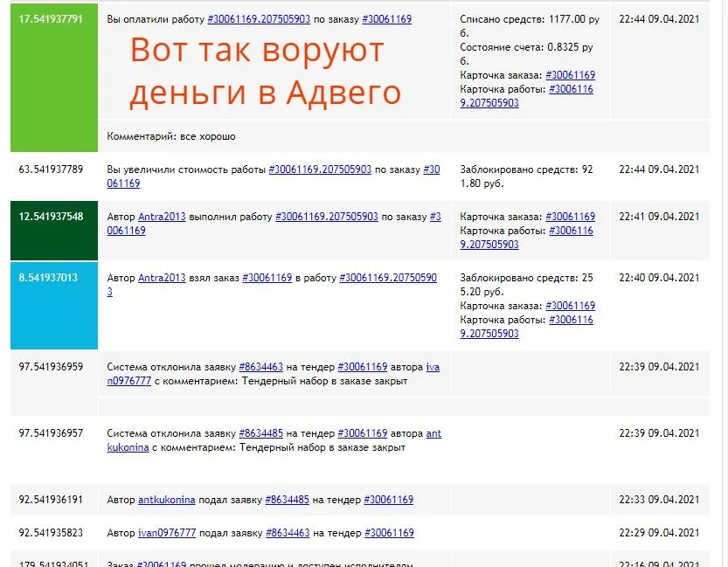Viewport: 728px width, 567px height.
Task: Open 'Карточка заказа' #30061169 in the 22:40 row
Action: [x=570, y=306]
